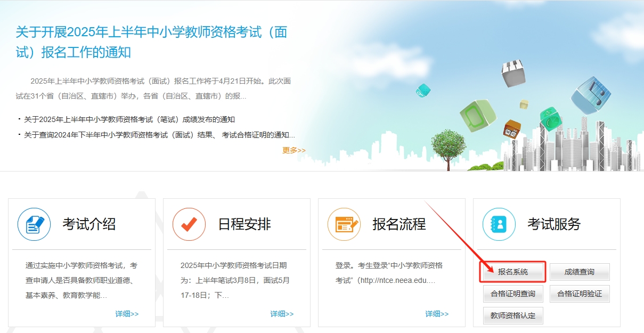Screen dimensions: 644x333
Task: Open the 2024 面试结果 notice link
Action: pos(159,135)
